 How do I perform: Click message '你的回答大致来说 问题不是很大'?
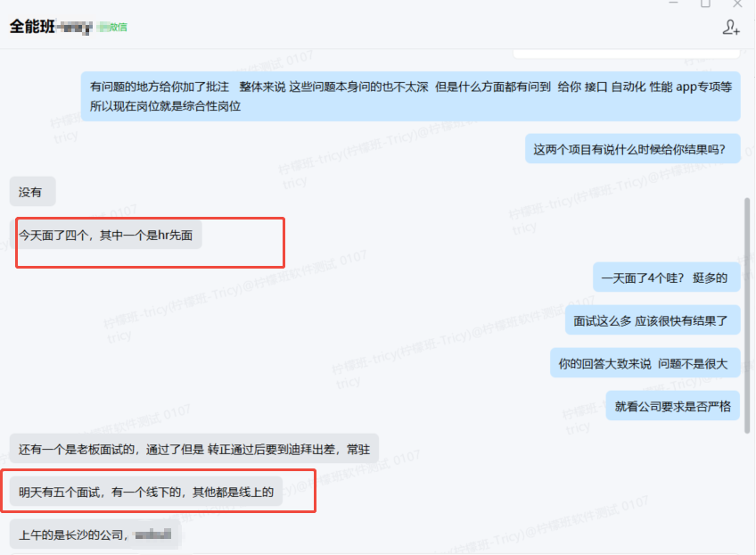coord(644,363)
